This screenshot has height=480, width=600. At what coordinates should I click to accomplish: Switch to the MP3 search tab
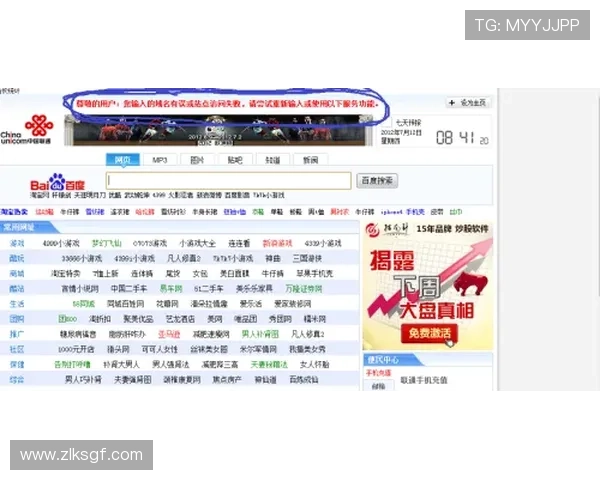(x=160, y=160)
